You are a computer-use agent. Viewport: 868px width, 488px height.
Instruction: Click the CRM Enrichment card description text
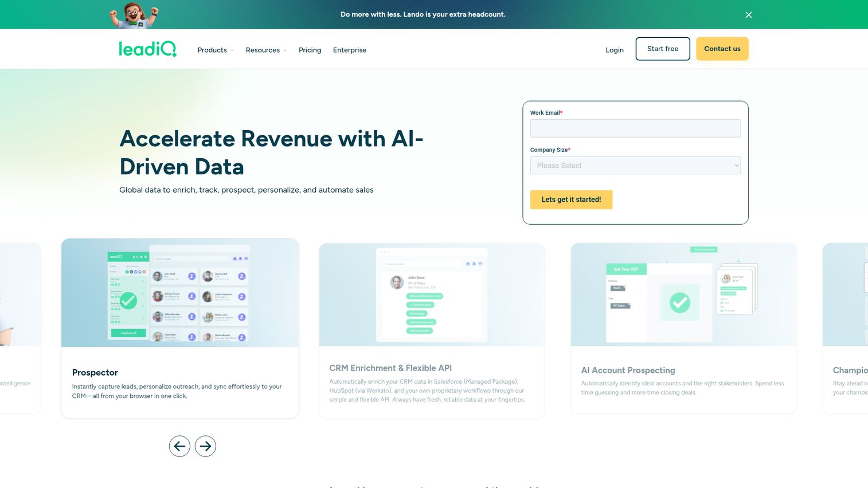pyautogui.click(x=427, y=391)
